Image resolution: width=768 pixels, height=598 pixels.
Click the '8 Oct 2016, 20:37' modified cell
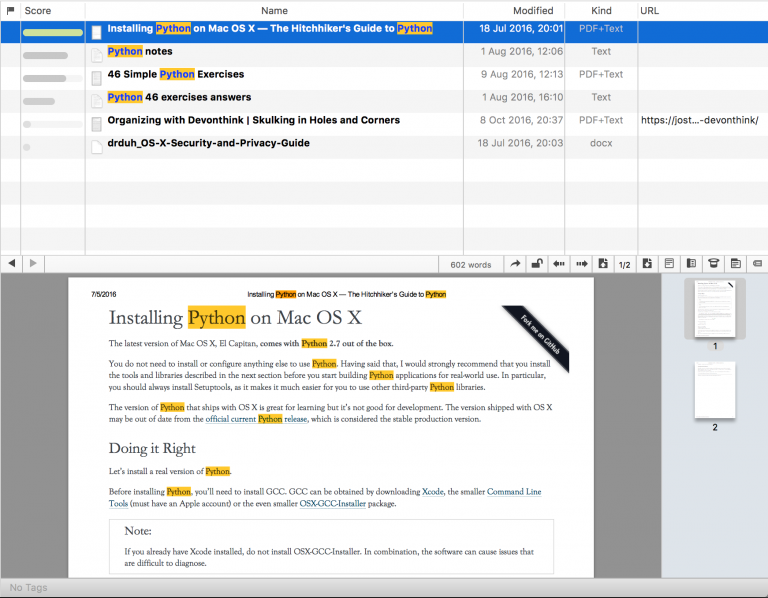tap(521, 120)
